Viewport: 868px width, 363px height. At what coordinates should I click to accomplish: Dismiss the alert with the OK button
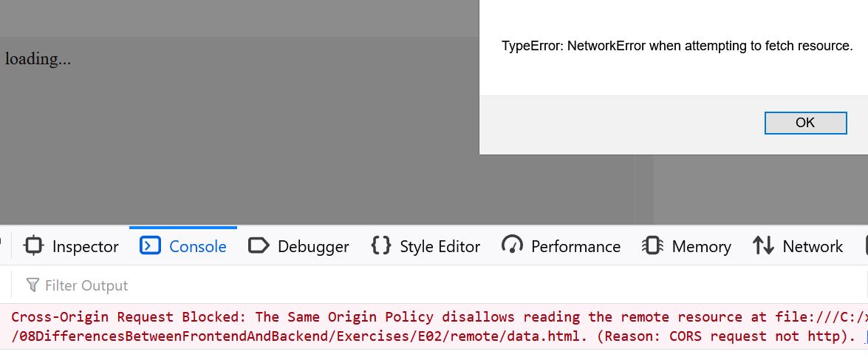click(805, 123)
